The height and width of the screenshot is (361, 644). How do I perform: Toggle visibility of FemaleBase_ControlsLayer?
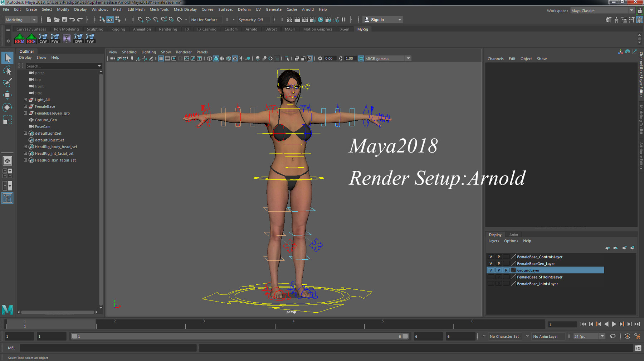tap(491, 257)
